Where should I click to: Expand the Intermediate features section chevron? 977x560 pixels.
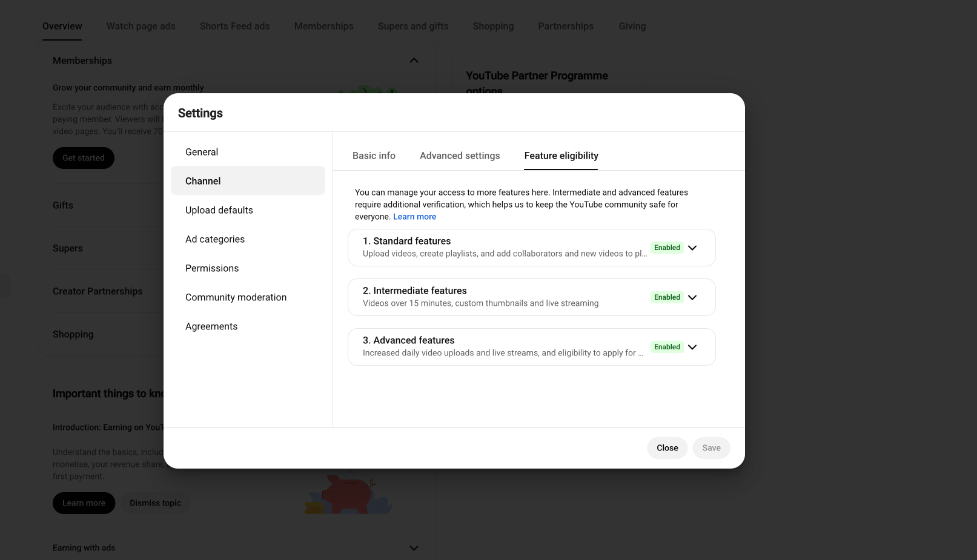pos(692,297)
